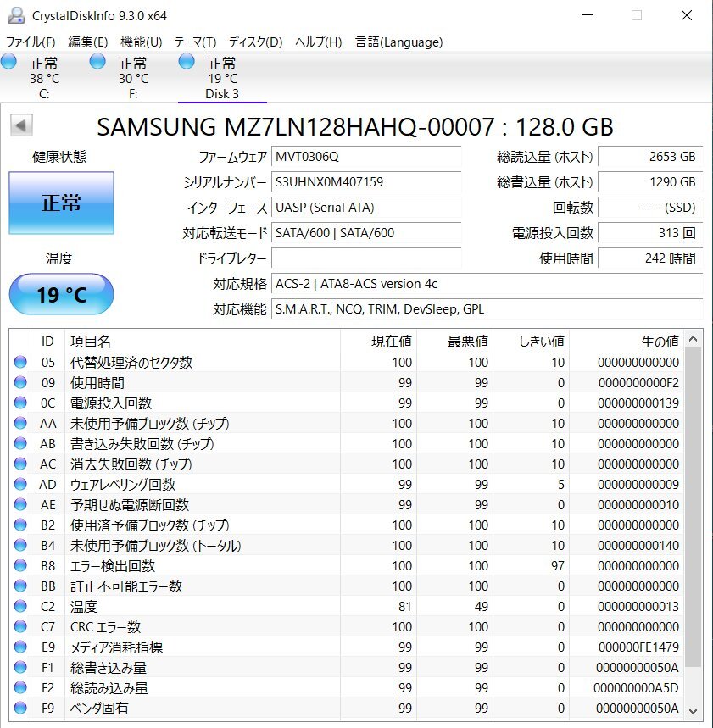This screenshot has height=728, width=713.
Task: Open the ディスク(D) menu
Action: (x=255, y=42)
